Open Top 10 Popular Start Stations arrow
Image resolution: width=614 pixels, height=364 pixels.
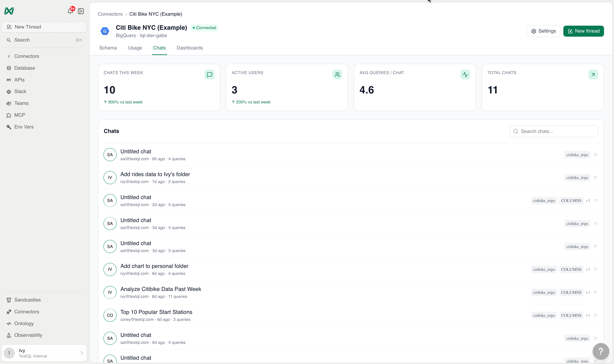point(595,315)
